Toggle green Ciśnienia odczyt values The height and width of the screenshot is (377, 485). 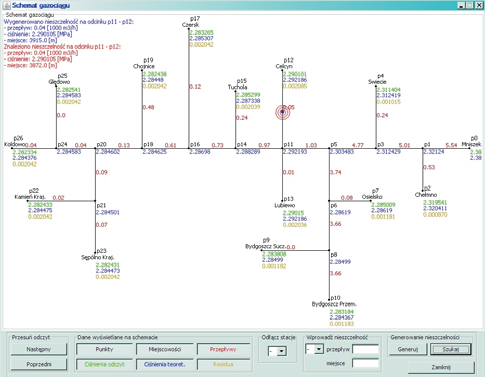104,364
